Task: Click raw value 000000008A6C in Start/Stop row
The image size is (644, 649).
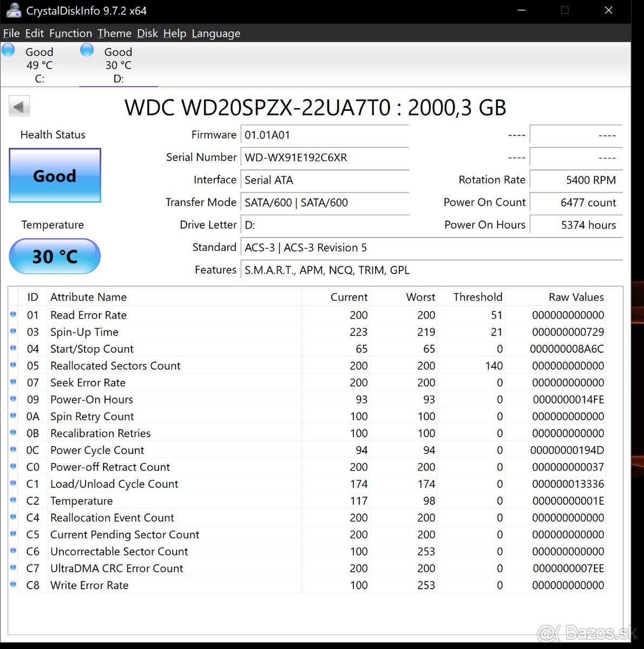Action: coord(567,349)
